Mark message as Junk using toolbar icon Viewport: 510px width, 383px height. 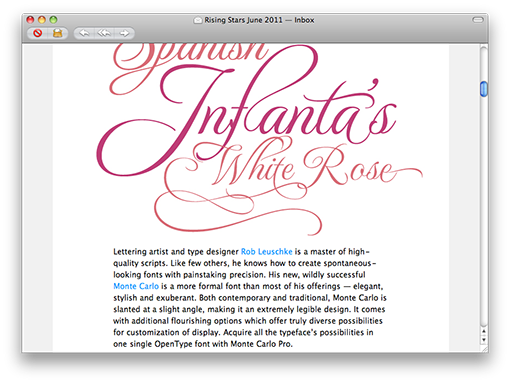58,33
